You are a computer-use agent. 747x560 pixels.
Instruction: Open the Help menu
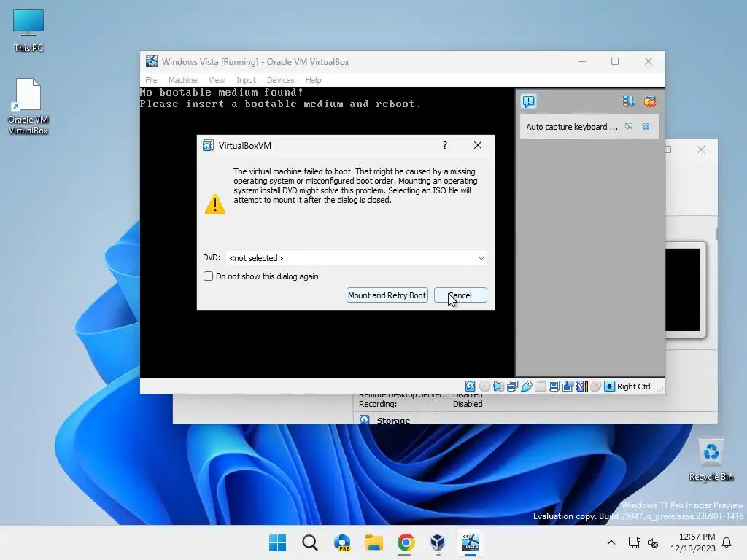coord(313,80)
